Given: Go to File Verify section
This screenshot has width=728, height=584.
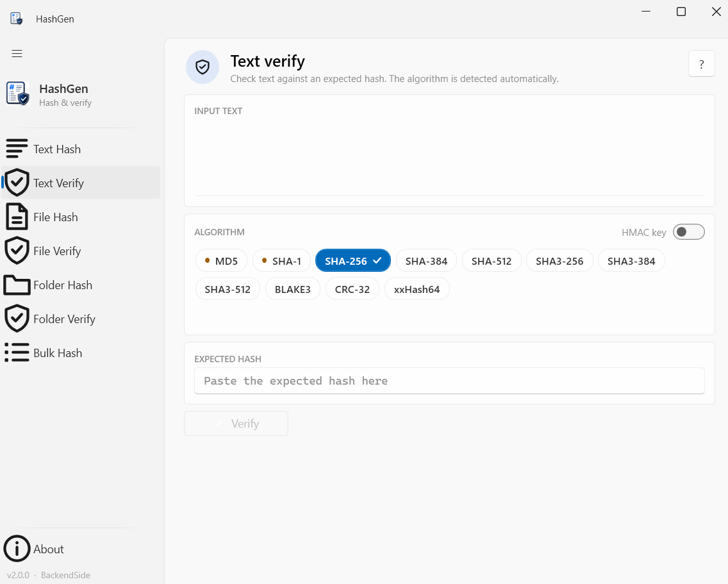Looking at the screenshot, I should tap(81, 251).
